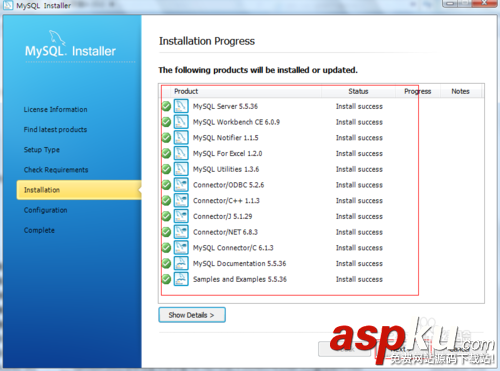
Task: Click green checkmark beside MySQL Connector/C 6.1.3
Action: 166,248
